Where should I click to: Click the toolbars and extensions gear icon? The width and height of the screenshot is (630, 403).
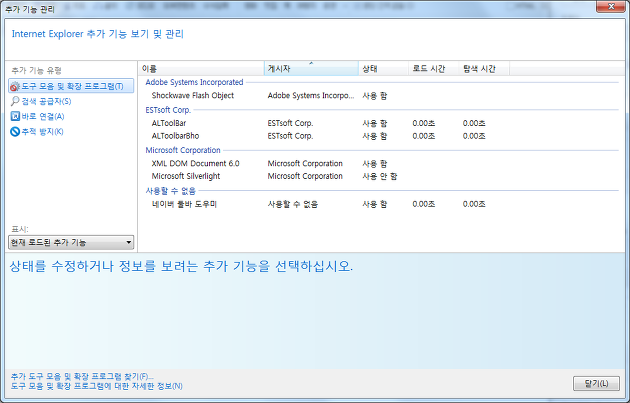[15, 86]
